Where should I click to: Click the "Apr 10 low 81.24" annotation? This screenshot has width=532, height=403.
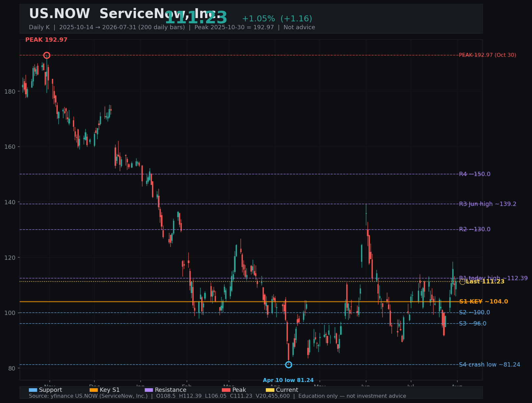tap(288, 380)
